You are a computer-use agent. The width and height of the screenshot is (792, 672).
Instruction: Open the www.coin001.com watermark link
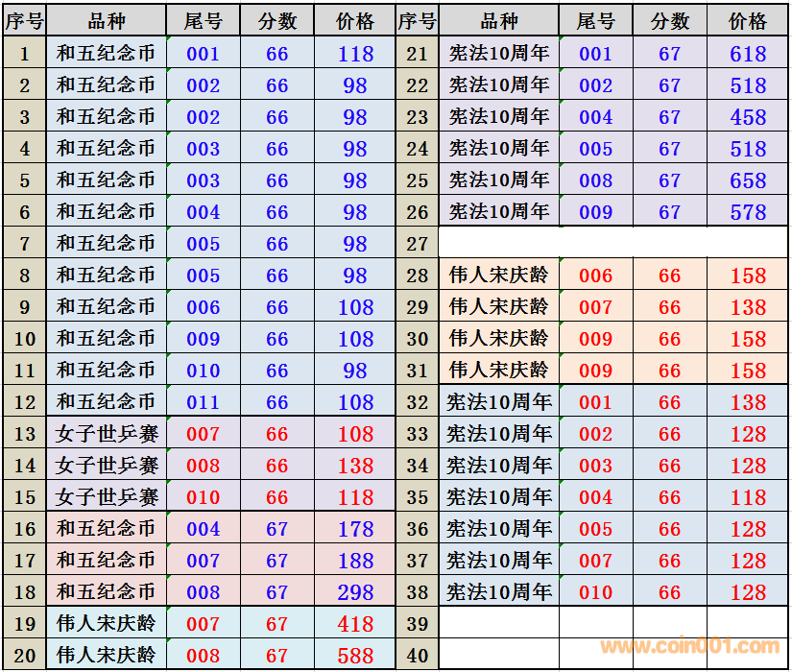(689, 646)
